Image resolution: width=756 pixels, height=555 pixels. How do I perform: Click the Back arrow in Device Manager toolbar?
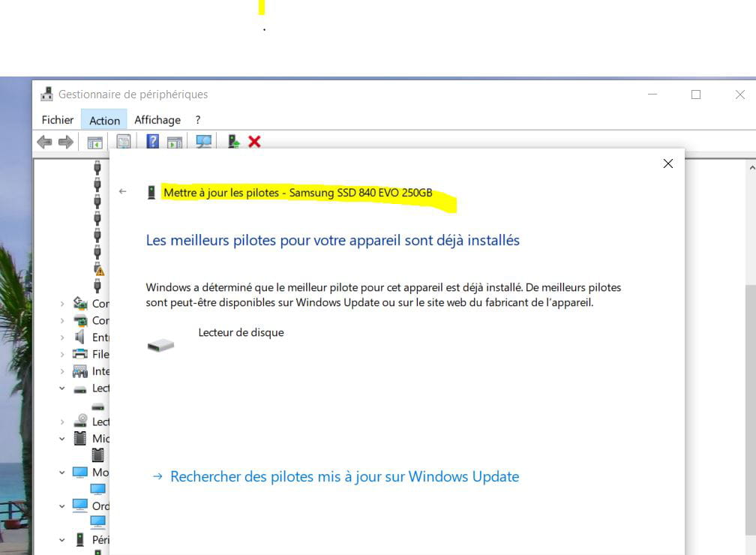pyautogui.click(x=44, y=142)
